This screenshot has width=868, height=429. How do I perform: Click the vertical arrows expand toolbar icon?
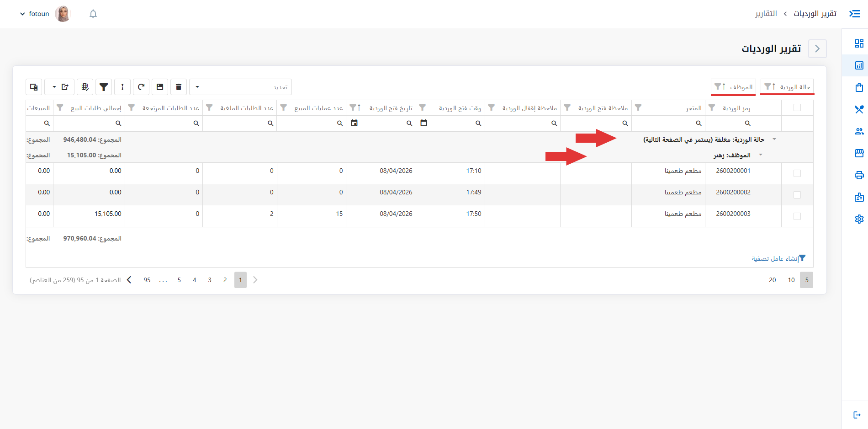(122, 87)
